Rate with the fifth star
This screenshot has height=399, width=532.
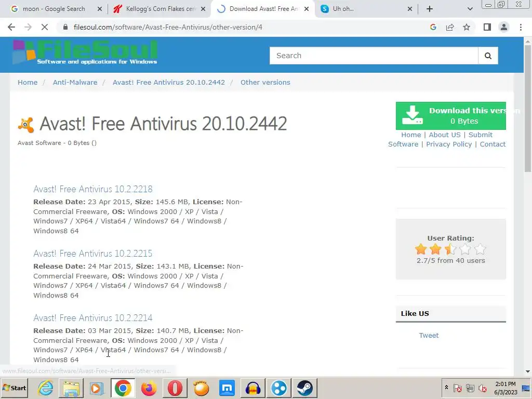coord(480,249)
